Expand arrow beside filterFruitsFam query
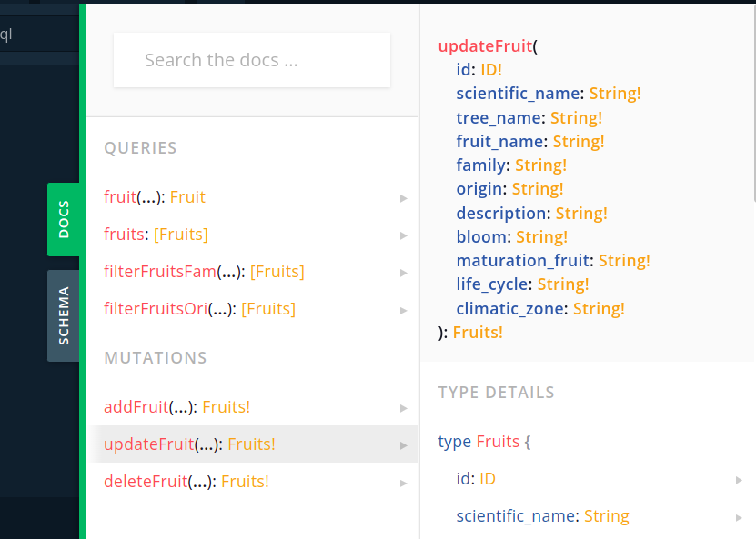The image size is (756, 539). click(403, 273)
